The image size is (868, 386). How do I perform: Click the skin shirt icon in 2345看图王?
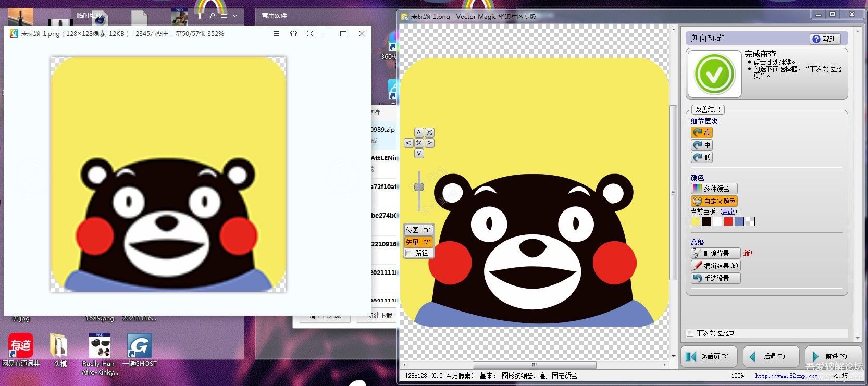pos(293,33)
